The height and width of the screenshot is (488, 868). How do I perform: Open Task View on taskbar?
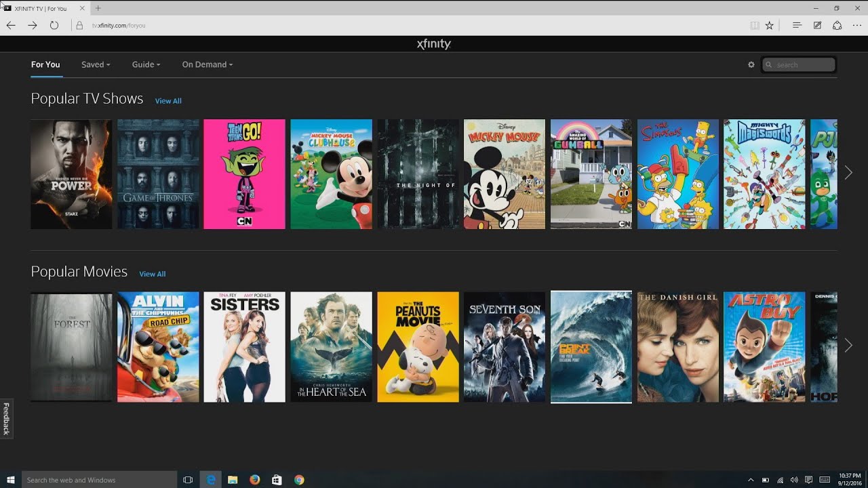(189, 480)
